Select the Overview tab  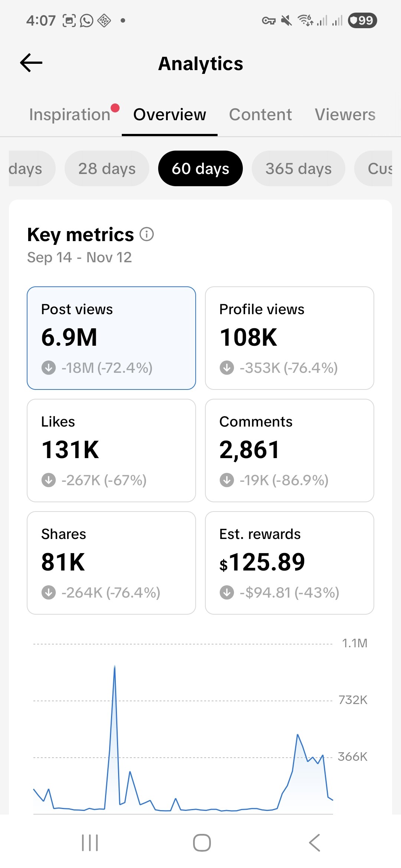coord(170,115)
